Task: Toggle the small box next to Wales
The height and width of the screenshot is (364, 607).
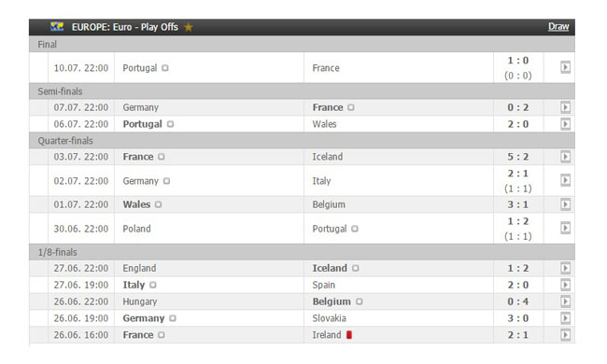Action: tap(158, 204)
